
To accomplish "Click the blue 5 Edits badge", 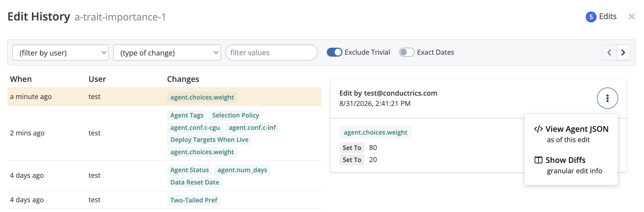I will (591, 17).
